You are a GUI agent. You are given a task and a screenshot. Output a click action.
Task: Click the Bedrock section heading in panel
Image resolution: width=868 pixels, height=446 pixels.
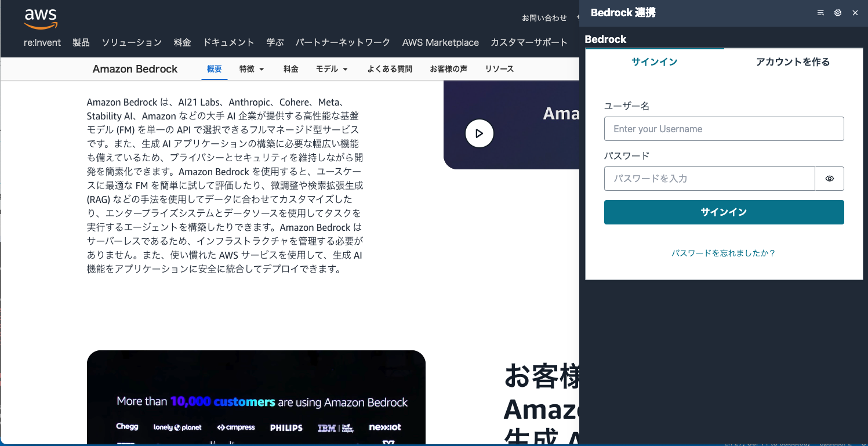[605, 39]
